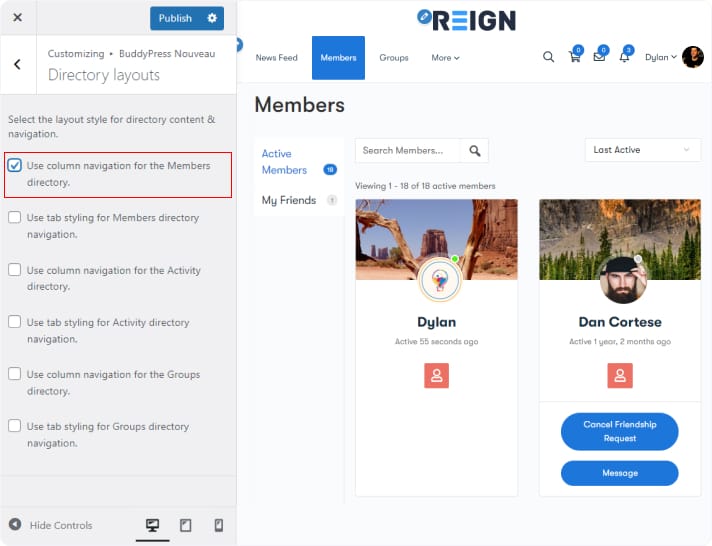Go back using the left chevron arrow
The image size is (712, 546).
pos(17,64)
